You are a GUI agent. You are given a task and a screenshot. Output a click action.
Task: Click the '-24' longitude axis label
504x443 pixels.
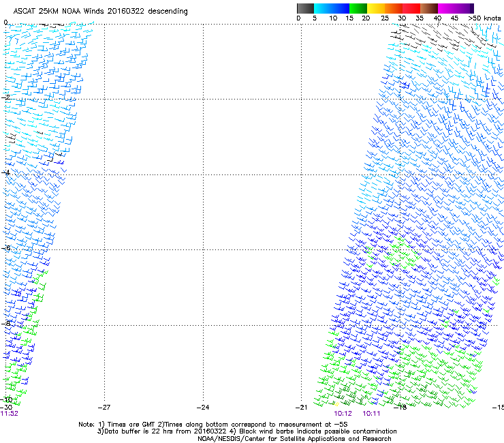point(203,408)
